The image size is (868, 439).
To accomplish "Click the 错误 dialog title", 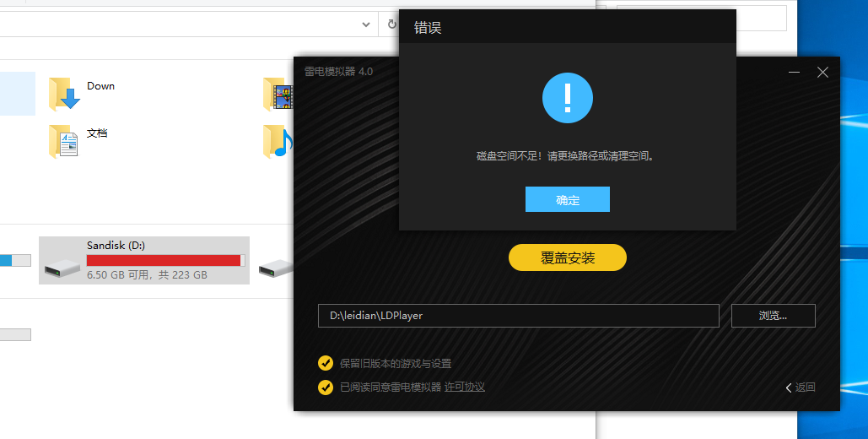I will click(428, 28).
